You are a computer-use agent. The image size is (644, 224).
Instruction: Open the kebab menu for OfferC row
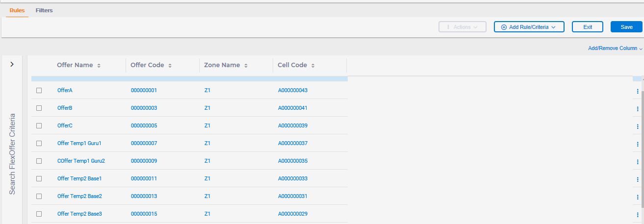[637, 126]
